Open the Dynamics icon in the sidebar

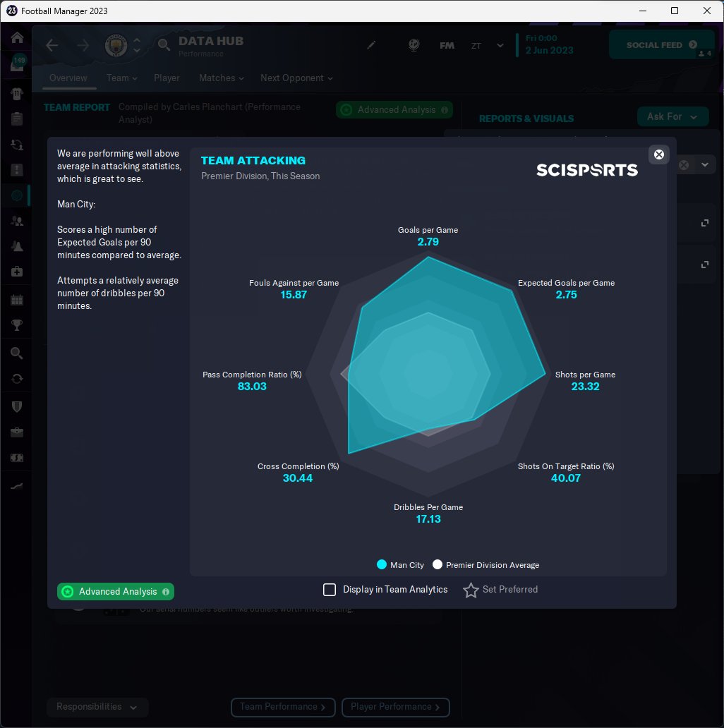[x=17, y=145]
